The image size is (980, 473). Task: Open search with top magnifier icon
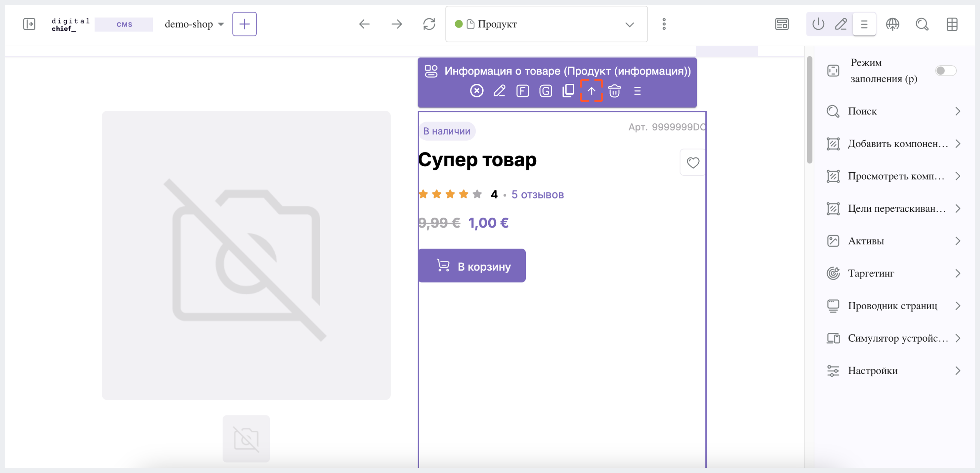coord(922,24)
